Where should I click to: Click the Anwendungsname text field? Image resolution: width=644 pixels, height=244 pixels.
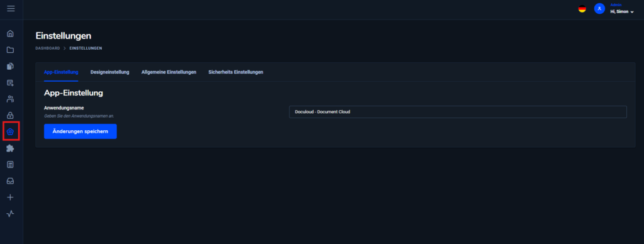click(x=458, y=112)
